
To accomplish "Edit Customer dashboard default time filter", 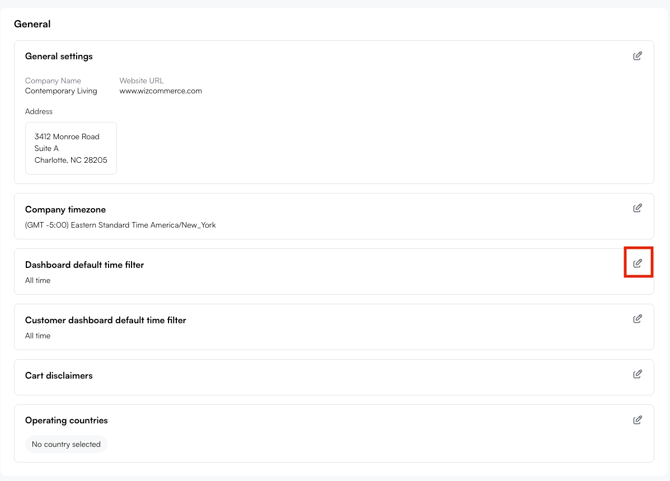I will [637, 319].
